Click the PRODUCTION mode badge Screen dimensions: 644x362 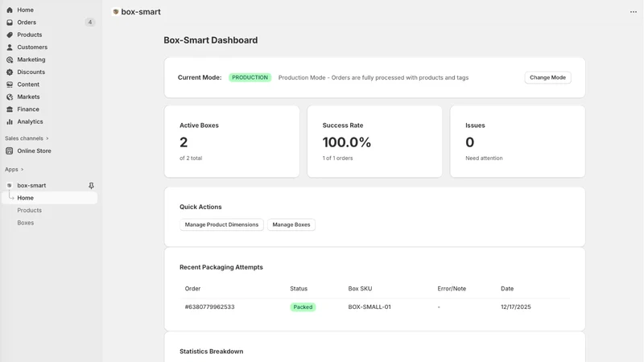point(250,77)
